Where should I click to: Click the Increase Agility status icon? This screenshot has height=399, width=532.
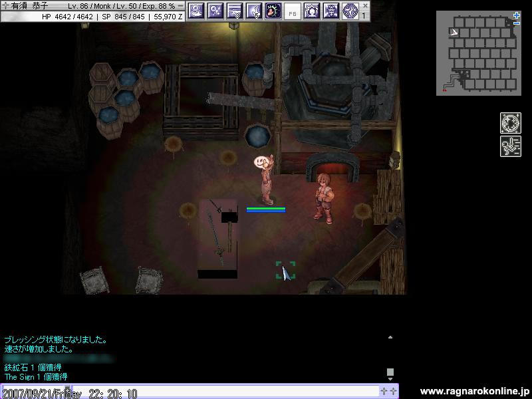(511, 146)
